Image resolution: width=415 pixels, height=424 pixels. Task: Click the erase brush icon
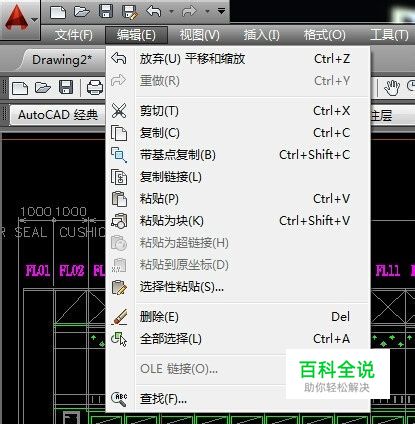click(x=120, y=317)
